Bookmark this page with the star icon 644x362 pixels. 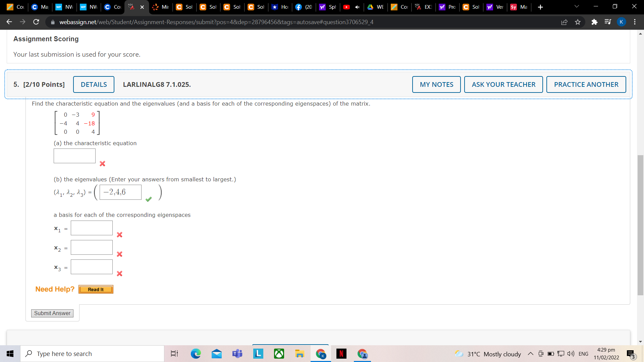578,22
